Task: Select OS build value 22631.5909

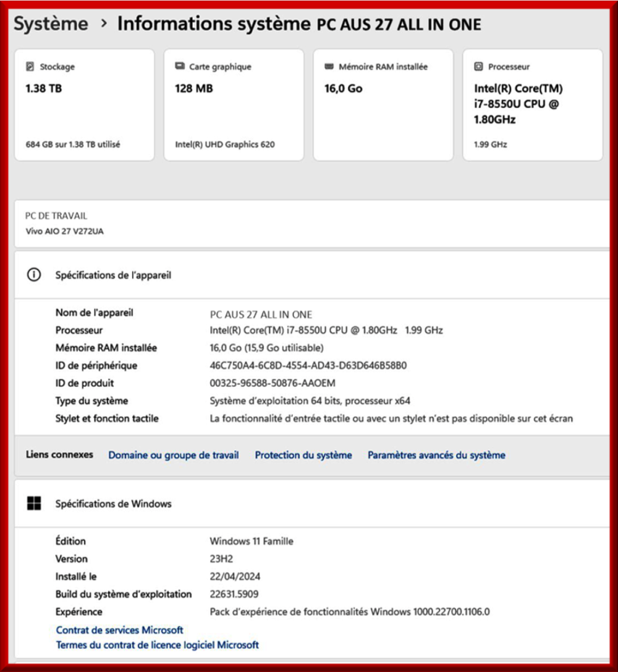Action: click(x=234, y=594)
